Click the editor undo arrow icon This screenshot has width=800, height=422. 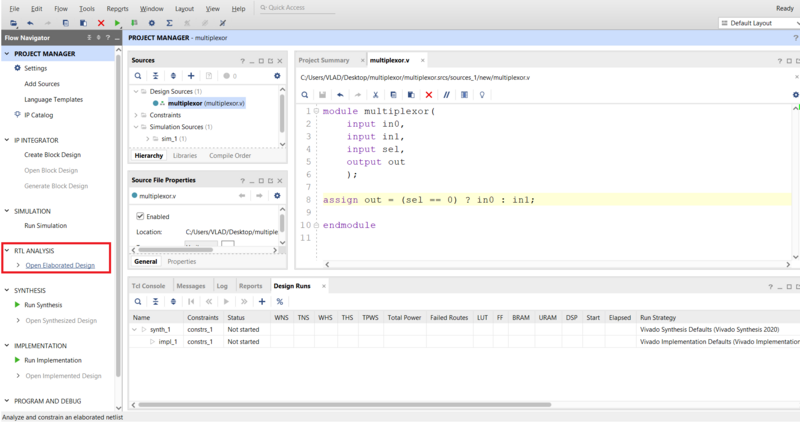[x=340, y=95]
